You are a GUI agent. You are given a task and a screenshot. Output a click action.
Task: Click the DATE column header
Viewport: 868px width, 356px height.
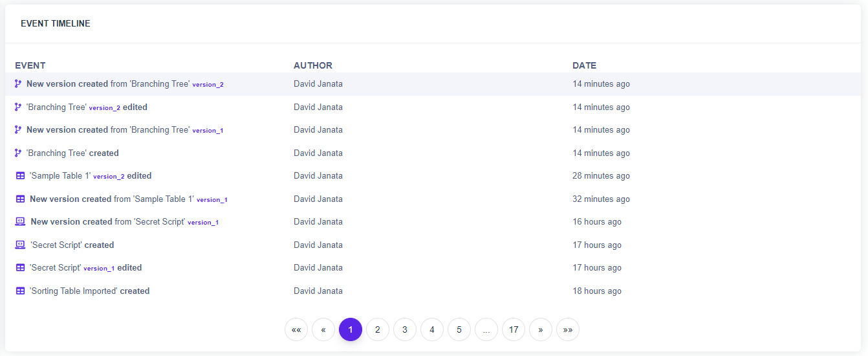coord(584,65)
